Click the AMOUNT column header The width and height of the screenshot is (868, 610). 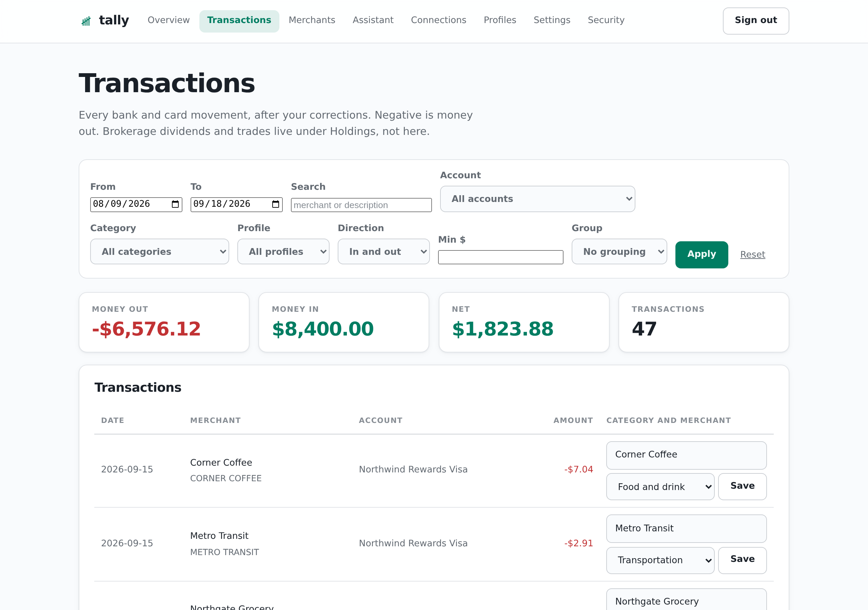coord(573,420)
